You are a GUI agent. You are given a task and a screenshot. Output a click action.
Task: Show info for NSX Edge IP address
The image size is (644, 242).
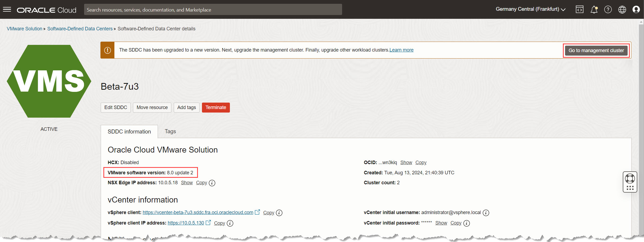click(x=212, y=183)
